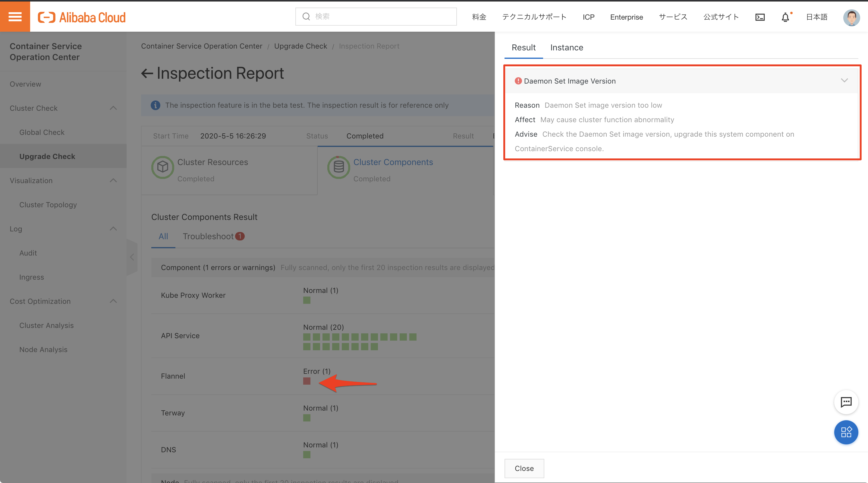868x483 pixels.
Task: Switch to the Instance tab
Action: pyautogui.click(x=566, y=48)
